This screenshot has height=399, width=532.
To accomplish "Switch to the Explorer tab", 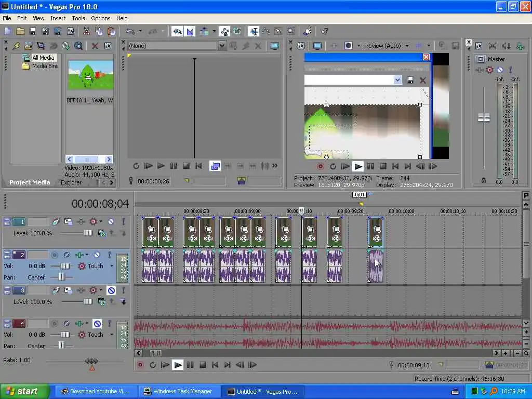I will [x=71, y=182].
